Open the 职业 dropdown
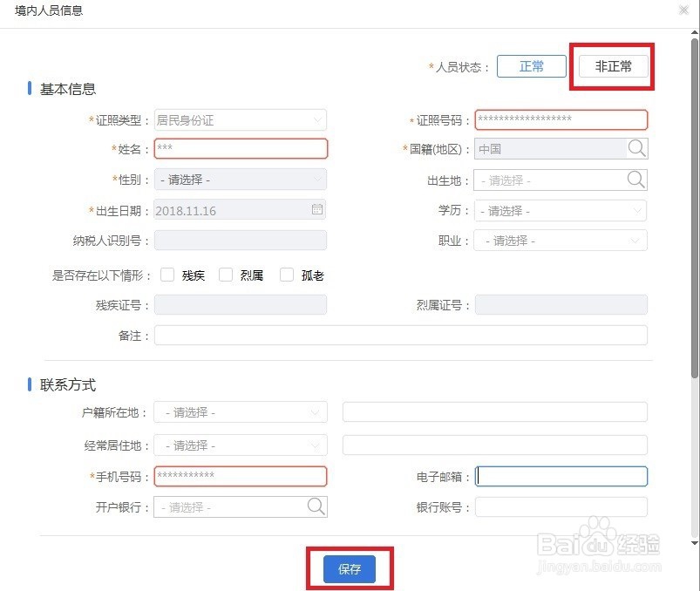This screenshot has height=591, width=700. [x=561, y=241]
